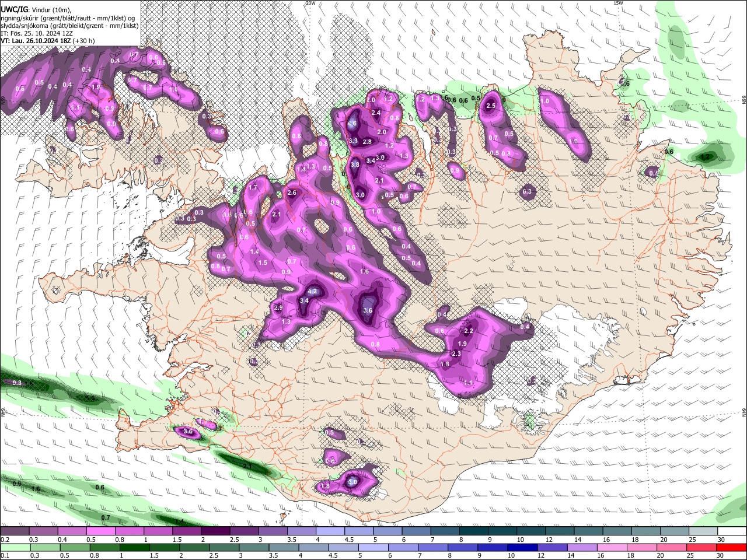The width and height of the screenshot is (747, 560).
Task: Click the "(+30 h)" forecast offset text
Action: pyautogui.click(x=83, y=41)
